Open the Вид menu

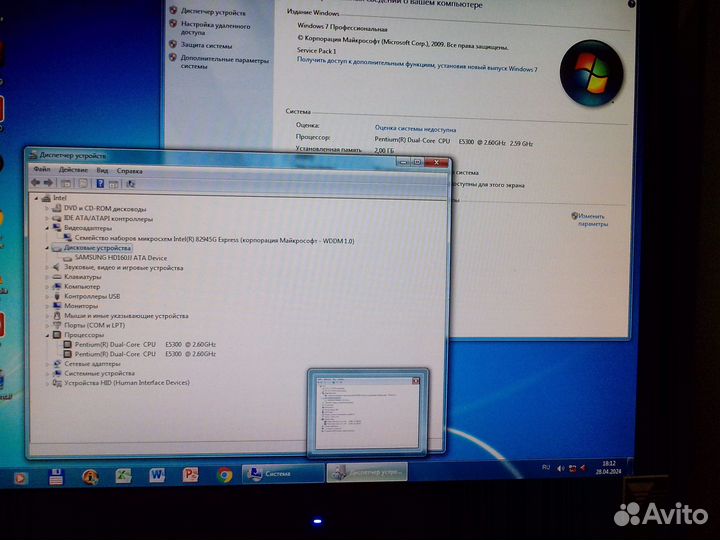[x=102, y=170]
